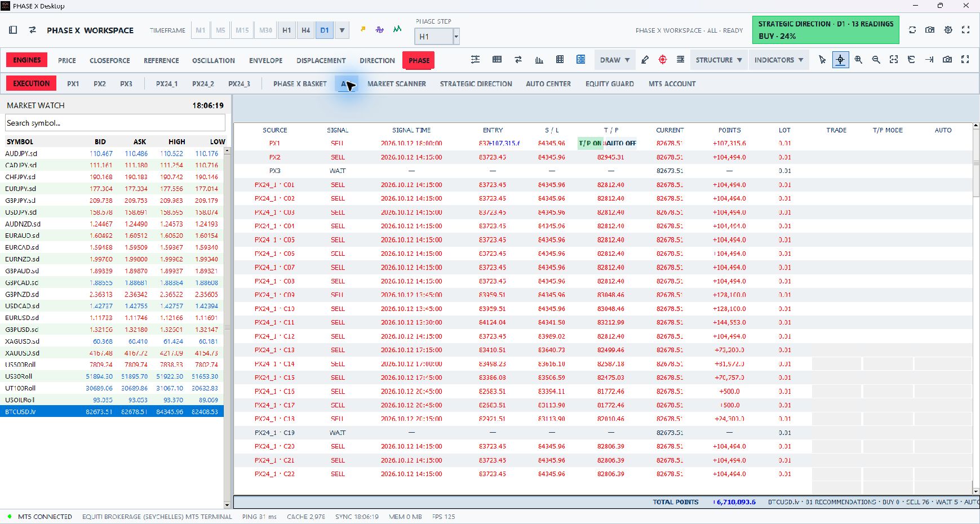The height and width of the screenshot is (524, 980).
Task: Open the Phase Step H1 combo box
Action: coord(437,37)
